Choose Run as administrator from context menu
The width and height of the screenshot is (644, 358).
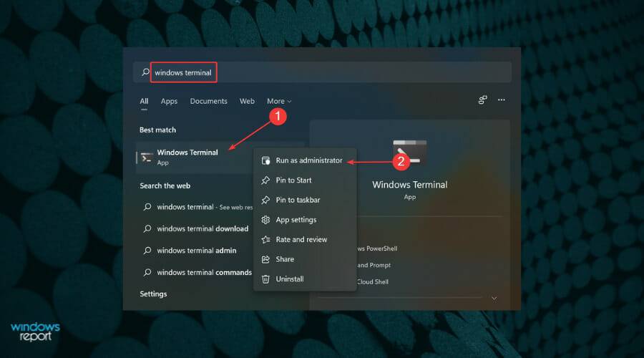305,160
